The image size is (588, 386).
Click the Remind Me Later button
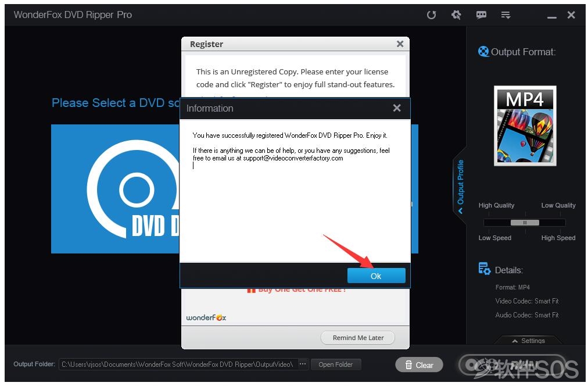358,338
